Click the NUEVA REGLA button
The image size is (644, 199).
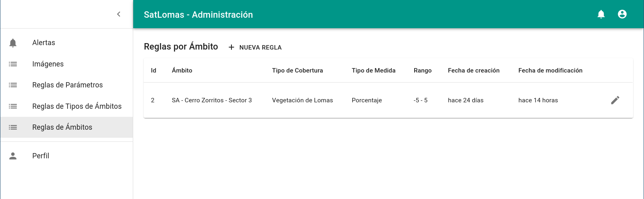coord(255,47)
